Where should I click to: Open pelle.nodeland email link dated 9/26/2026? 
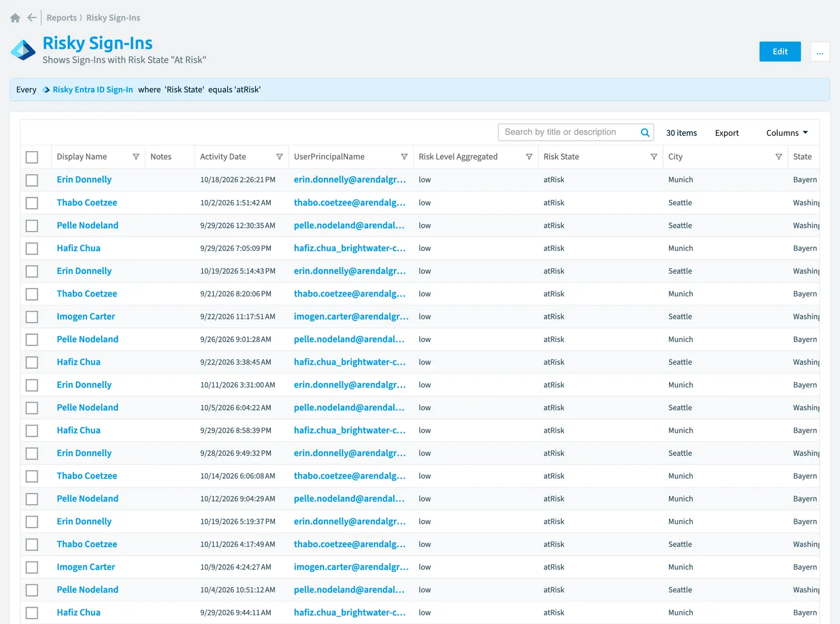[349, 340]
